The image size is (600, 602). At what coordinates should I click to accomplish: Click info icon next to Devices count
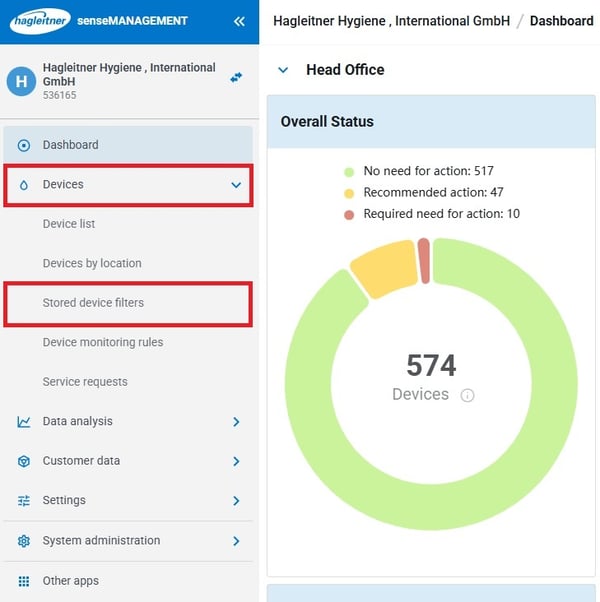click(x=467, y=395)
